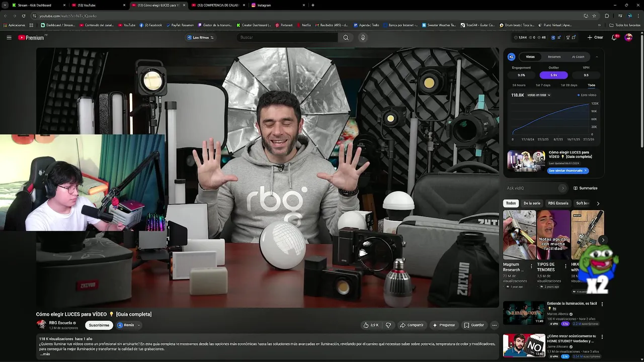Submit the Ask vidIQ arrow button
Screen dimensions: 644x362
(x=562, y=188)
